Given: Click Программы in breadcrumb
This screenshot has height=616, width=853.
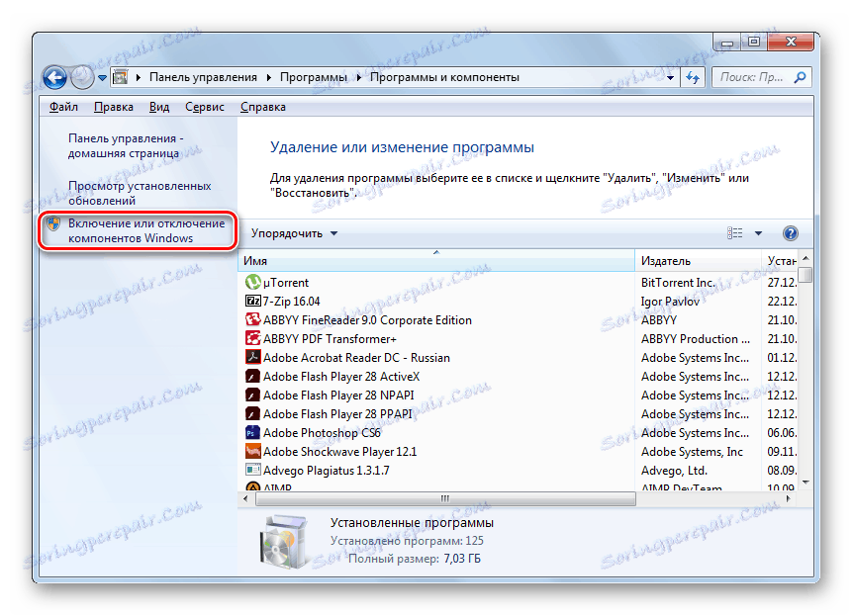Looking at the screenshot, I should click(x=314, y=77).
